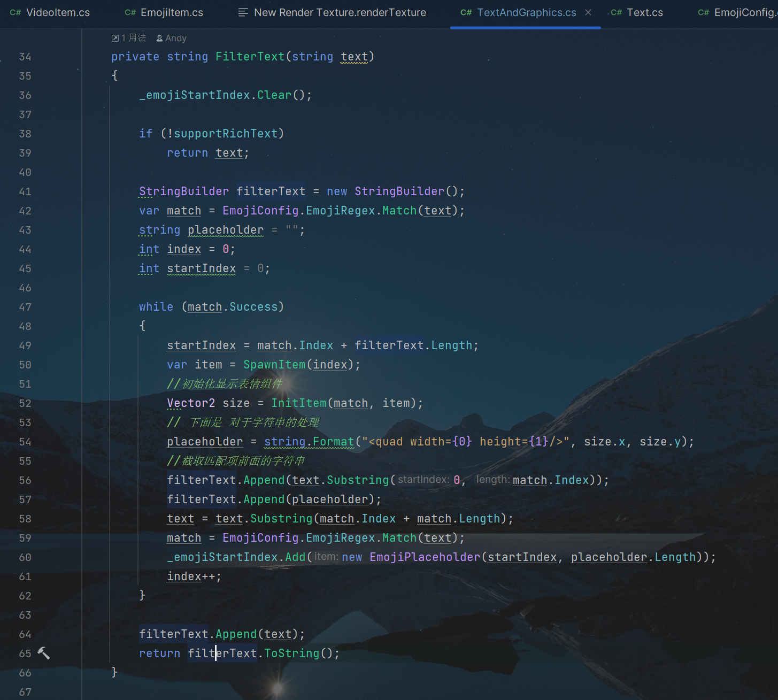The image size is (778, 700).
Task: Click the usages arrow icon above FilterText
Action: point(115,38)
